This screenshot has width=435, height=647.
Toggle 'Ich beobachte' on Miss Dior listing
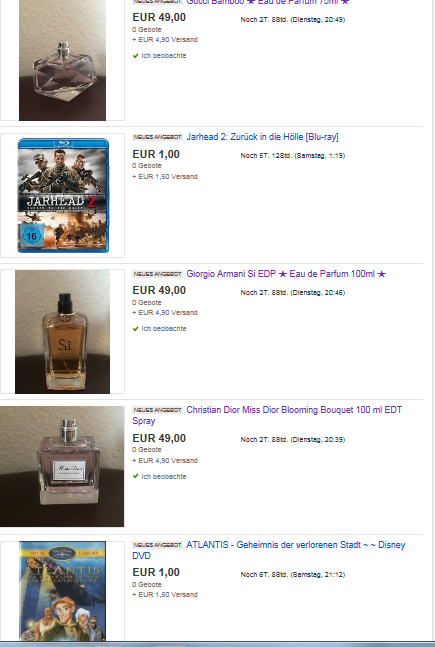164,477
